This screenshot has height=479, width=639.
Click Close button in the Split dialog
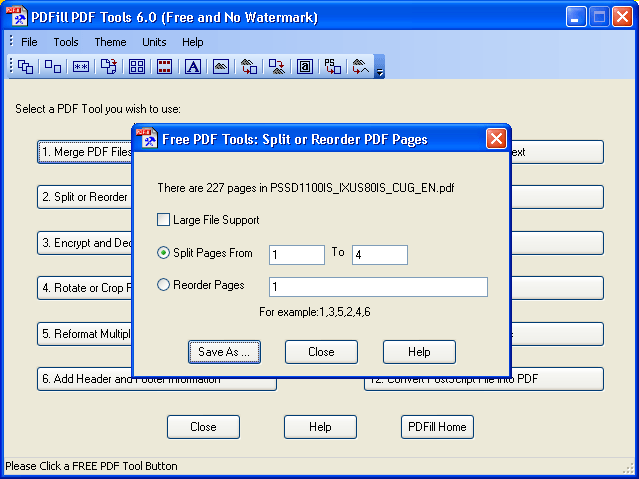322,352
